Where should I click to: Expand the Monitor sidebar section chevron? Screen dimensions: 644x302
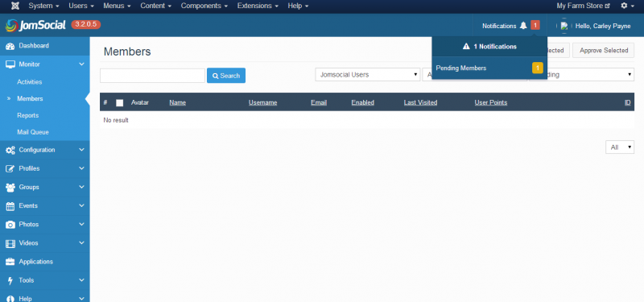81,64
